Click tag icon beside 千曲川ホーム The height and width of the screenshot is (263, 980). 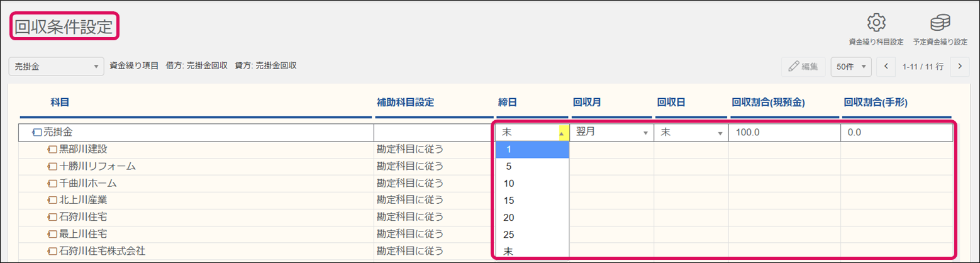click(53, 184)
